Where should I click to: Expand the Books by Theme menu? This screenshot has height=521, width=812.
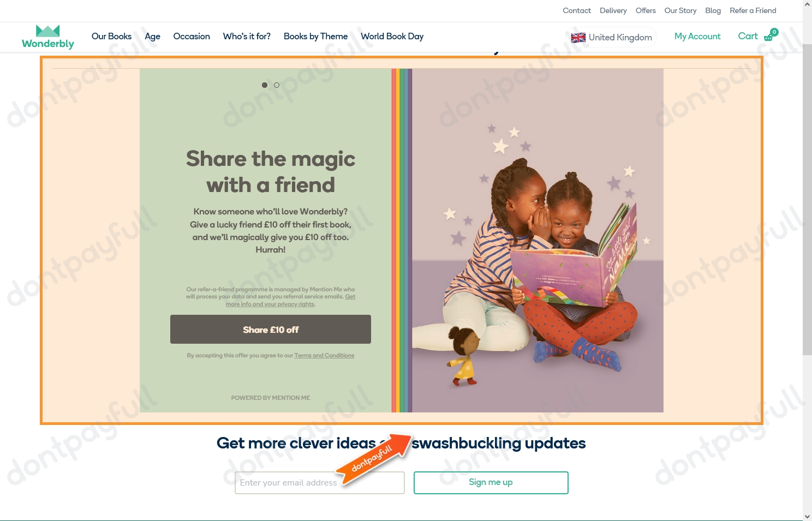[x=315, y=37]
